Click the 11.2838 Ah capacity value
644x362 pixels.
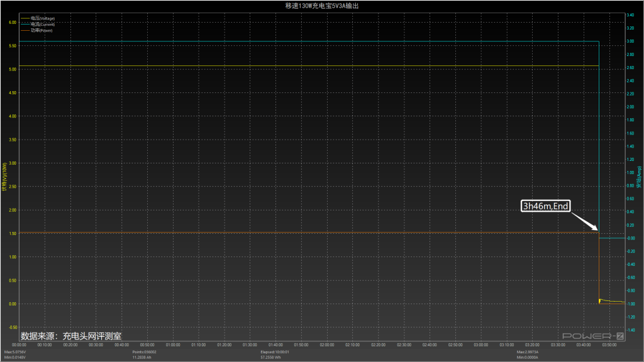tap(142, 358)
